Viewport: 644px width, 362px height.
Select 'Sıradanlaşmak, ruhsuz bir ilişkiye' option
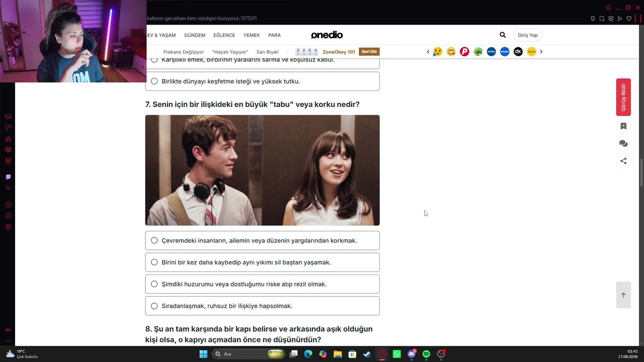tap(262, 306)
